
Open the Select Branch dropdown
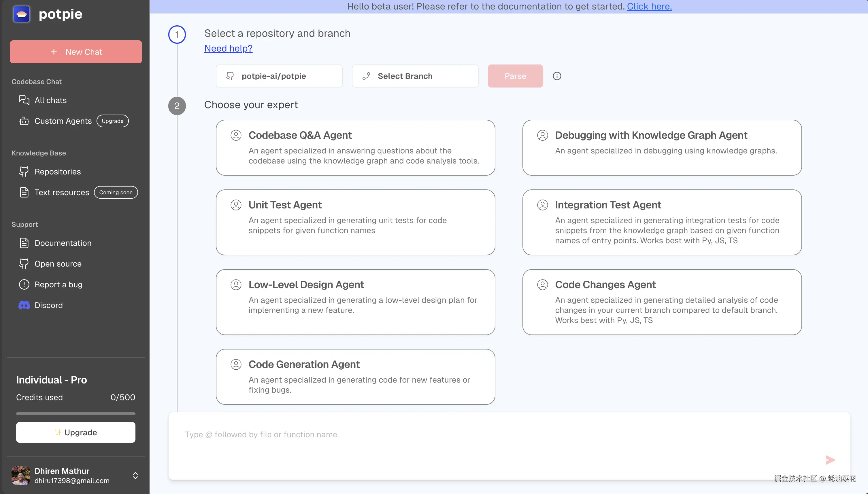[x=415, y=76]
